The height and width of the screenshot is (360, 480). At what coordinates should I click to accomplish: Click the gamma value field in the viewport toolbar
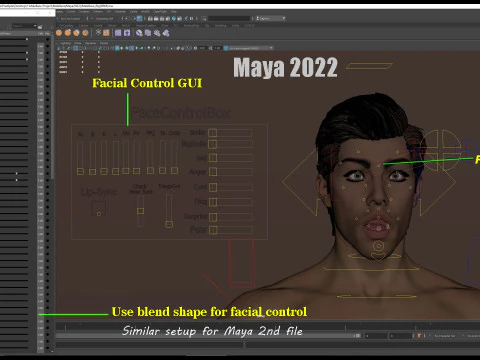[x=218, y=48]
